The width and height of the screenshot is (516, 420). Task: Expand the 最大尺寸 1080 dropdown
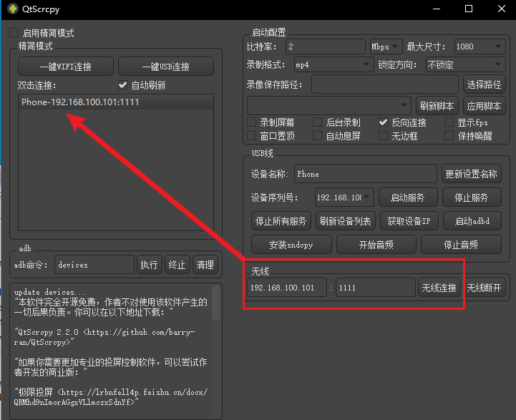click(x=479, y=47)
